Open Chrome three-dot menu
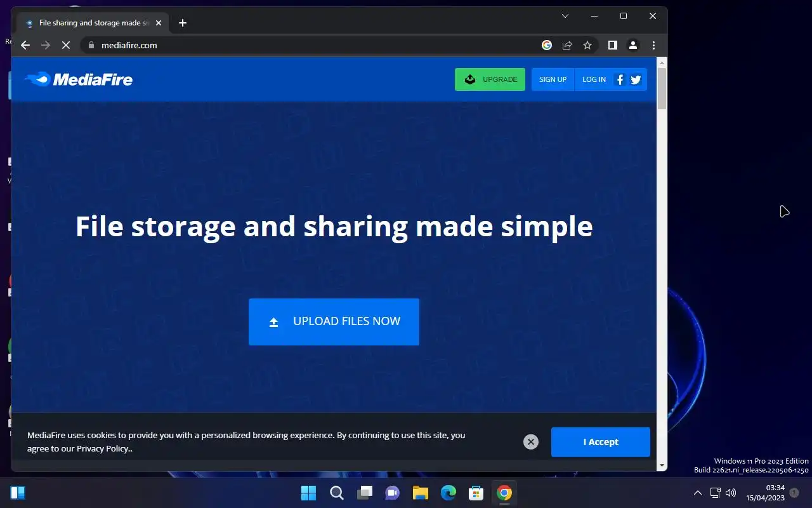Image resolution: width=812 pixels, height=508 pixels. (x=653, y=45)
